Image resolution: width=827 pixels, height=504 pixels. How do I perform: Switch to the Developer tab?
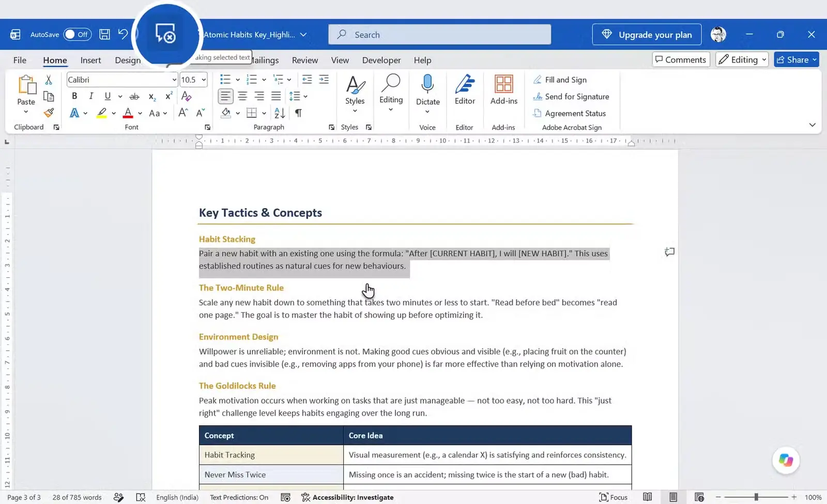381,60
